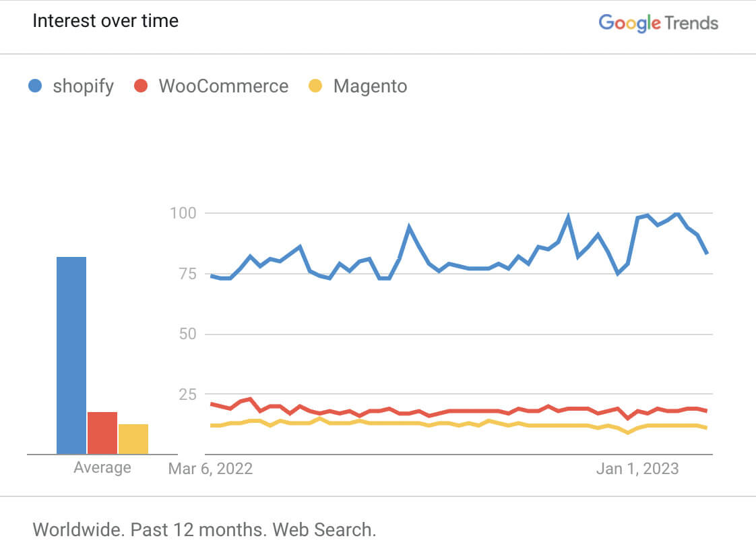Click the yellow Magento legend dot
756x553 pixels.
point(315,86)
